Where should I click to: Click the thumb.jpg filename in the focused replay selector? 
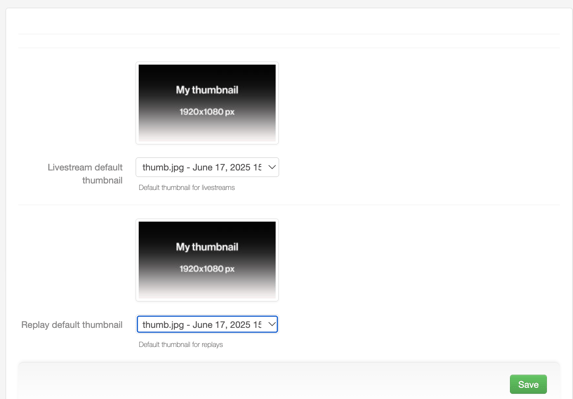pos(163,324)
